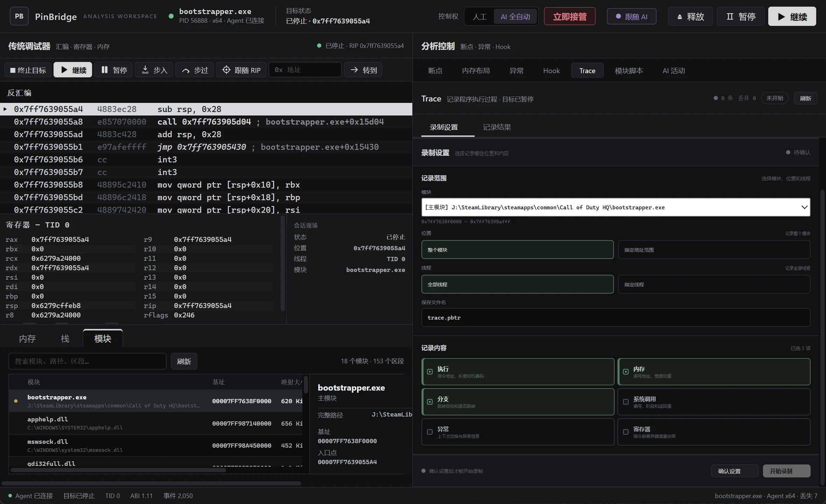Toggle the 分支 record content checkbox
Viewport: 826px width, 504px height.
pos(430,402)
